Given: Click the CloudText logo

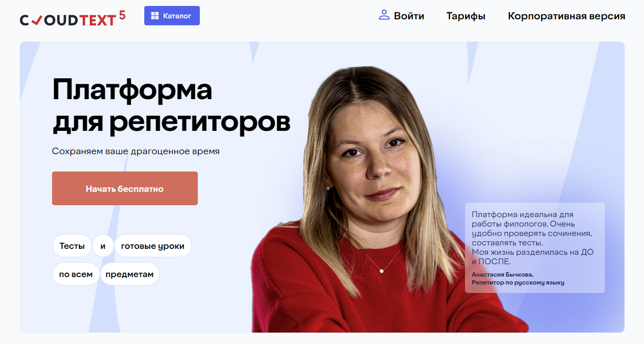Looking at the screenshot, I should click(73, 18).
